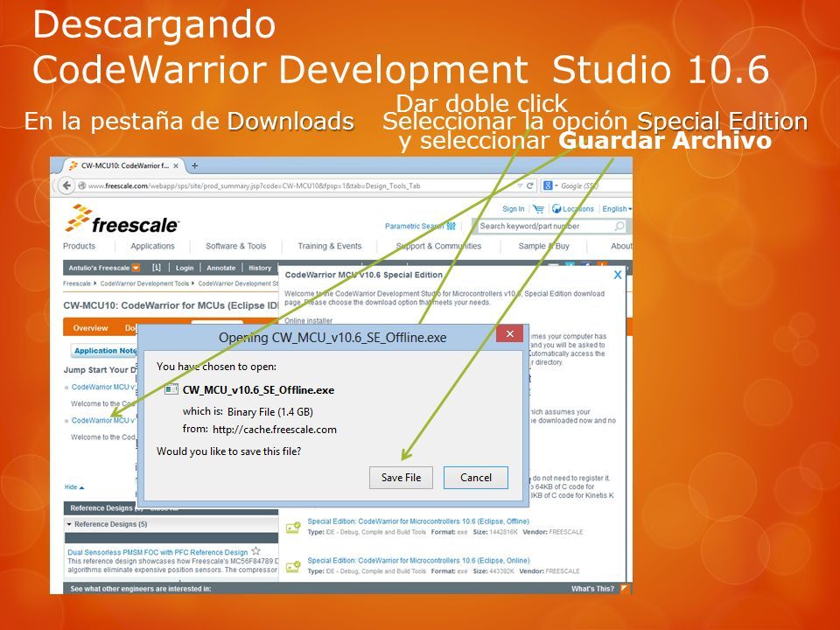Open Dual Sensorless PMSM FOC Reference Design

(x=157, y=552)
